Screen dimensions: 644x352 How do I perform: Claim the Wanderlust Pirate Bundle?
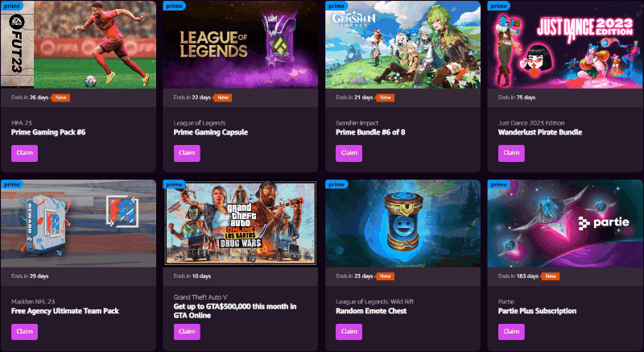511,153
